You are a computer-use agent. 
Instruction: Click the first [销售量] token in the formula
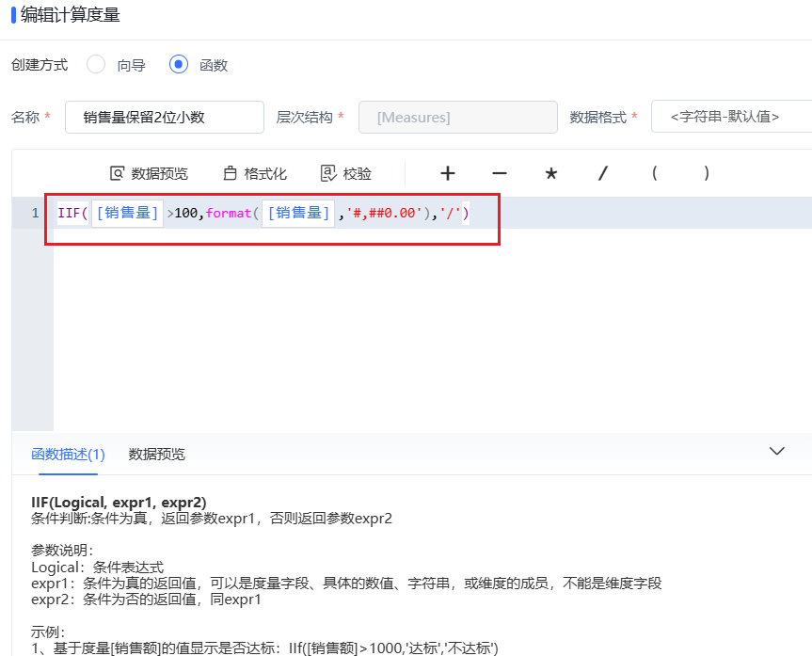127,213
